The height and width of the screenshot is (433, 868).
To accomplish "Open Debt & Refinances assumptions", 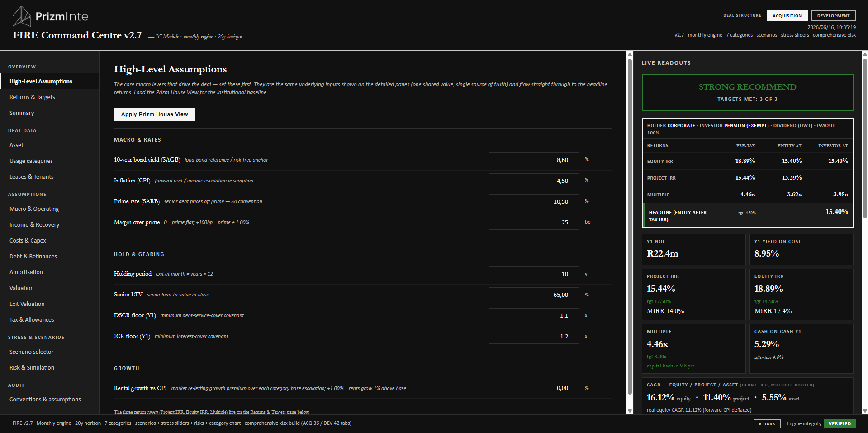I will [x=49, y=257].
